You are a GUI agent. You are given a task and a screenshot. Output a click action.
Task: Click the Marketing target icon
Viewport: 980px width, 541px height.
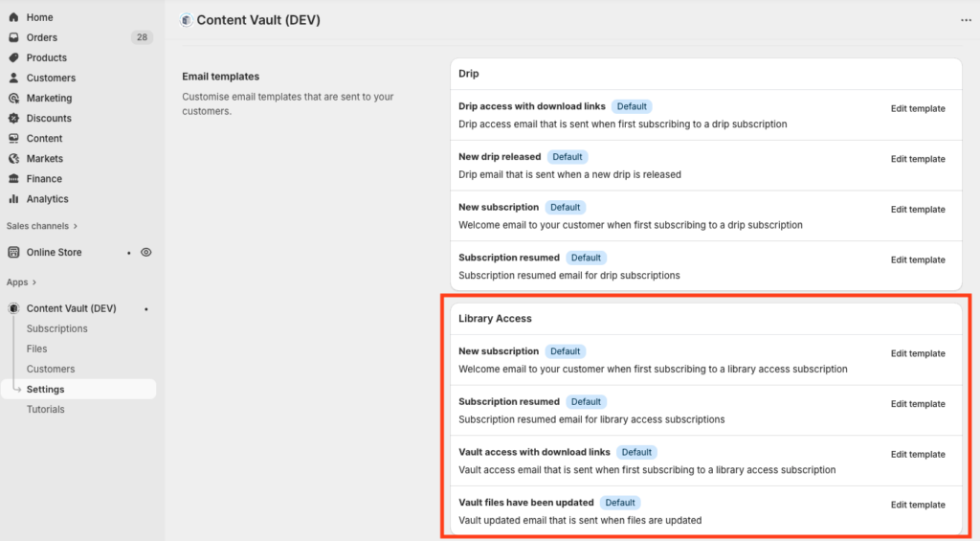click(13, 99)
